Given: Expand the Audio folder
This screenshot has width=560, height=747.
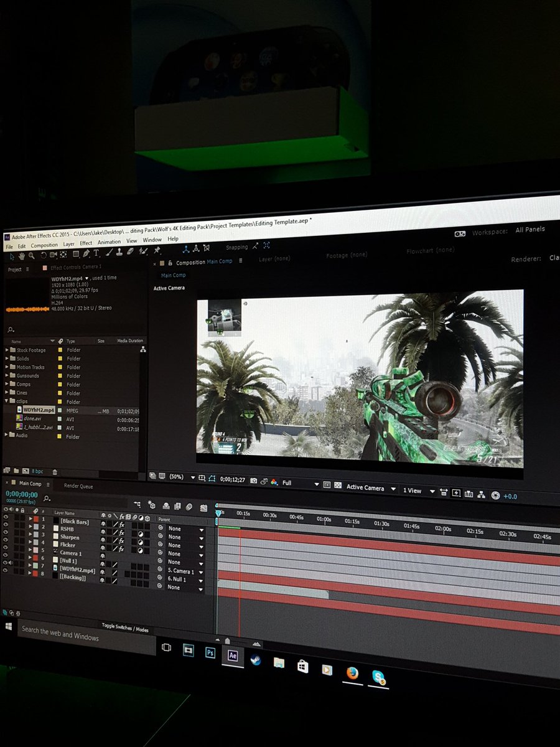Looking at the screenshot, I should pos(7,435).
